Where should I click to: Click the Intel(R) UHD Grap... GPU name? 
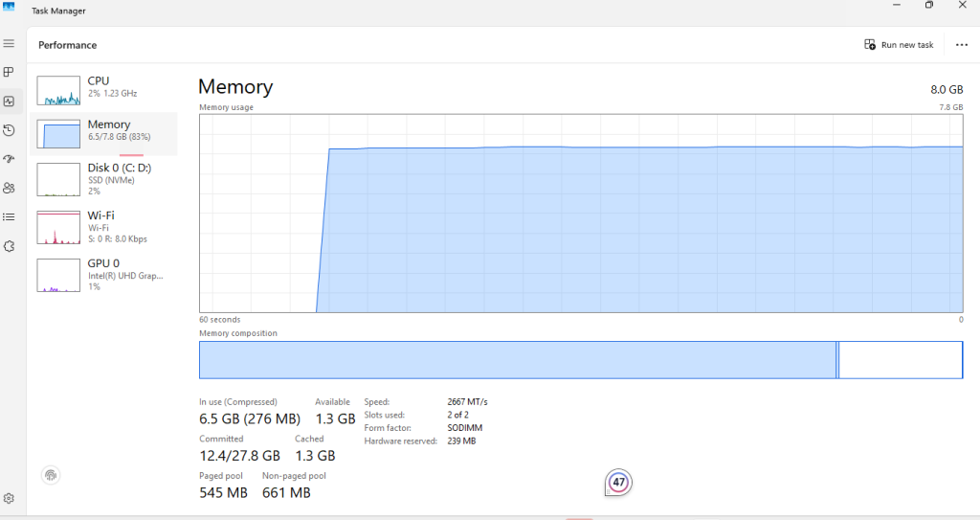[x=125, y=276]
